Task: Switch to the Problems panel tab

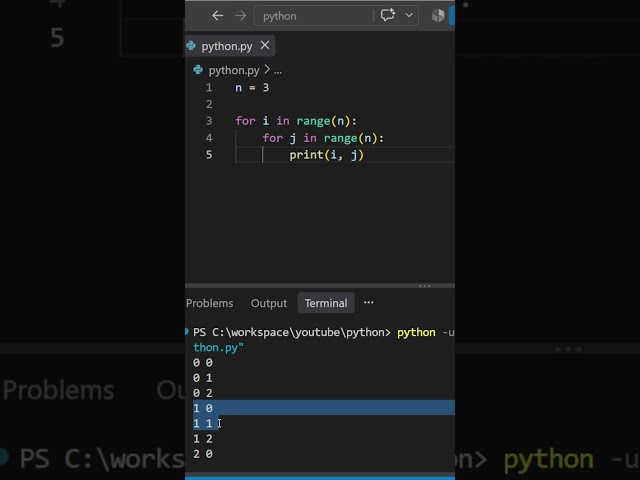Action: pos(209,303)
